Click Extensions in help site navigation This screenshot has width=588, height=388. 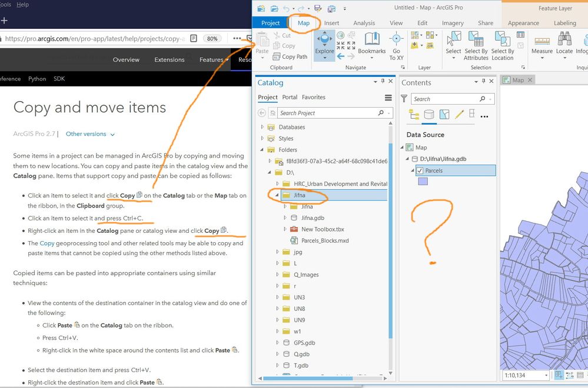click(x=170, y=59)
